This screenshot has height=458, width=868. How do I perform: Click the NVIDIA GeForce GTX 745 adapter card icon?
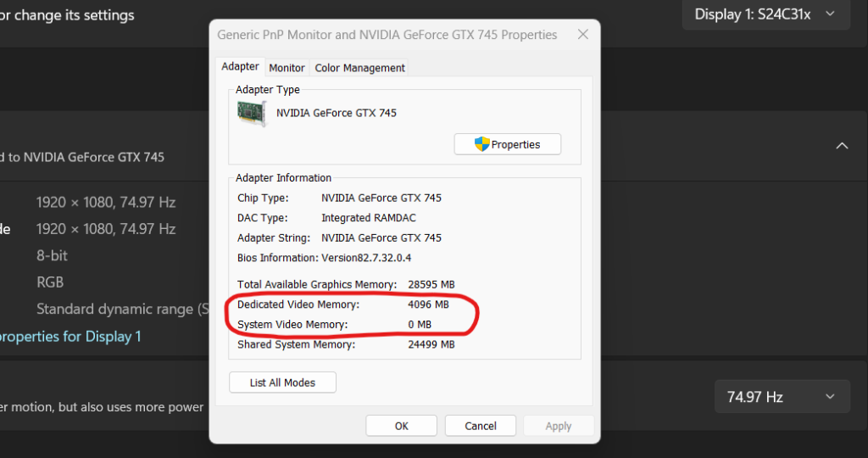[253, 114]
